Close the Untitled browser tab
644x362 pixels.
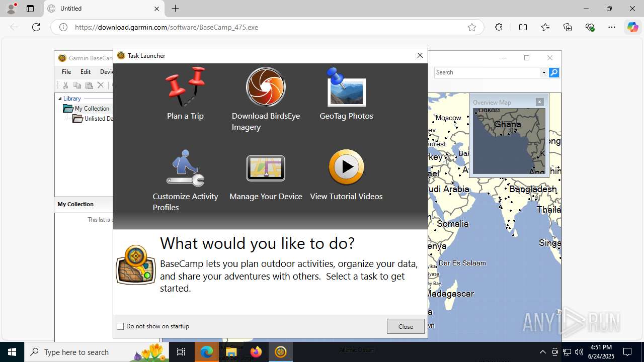pyautogui.click(x=156, y=9)
